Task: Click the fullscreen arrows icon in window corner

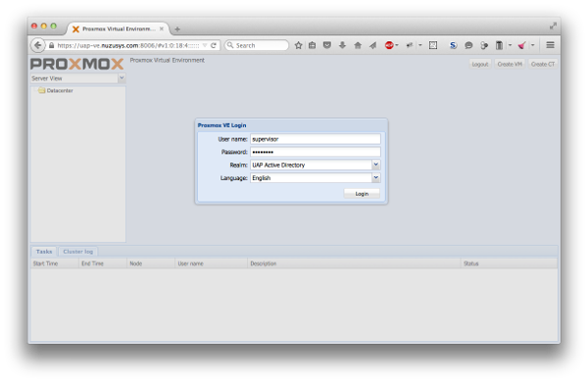Action: 553,25
